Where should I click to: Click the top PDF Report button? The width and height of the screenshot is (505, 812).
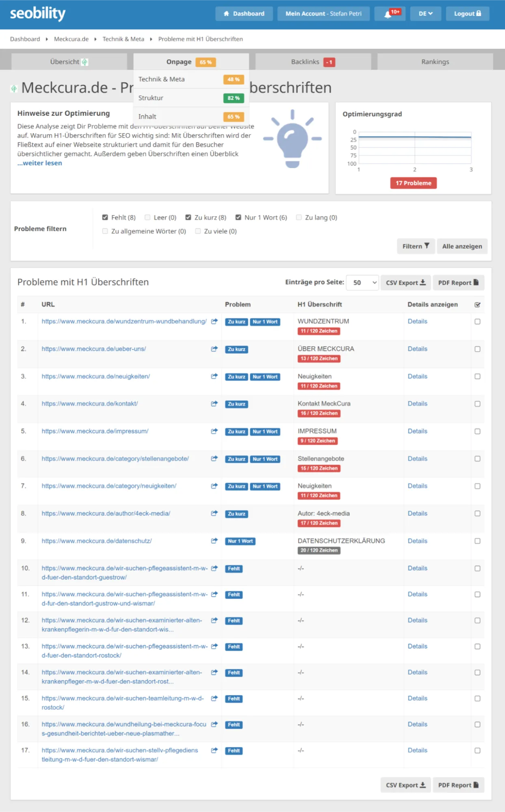(x=458, y=283)
